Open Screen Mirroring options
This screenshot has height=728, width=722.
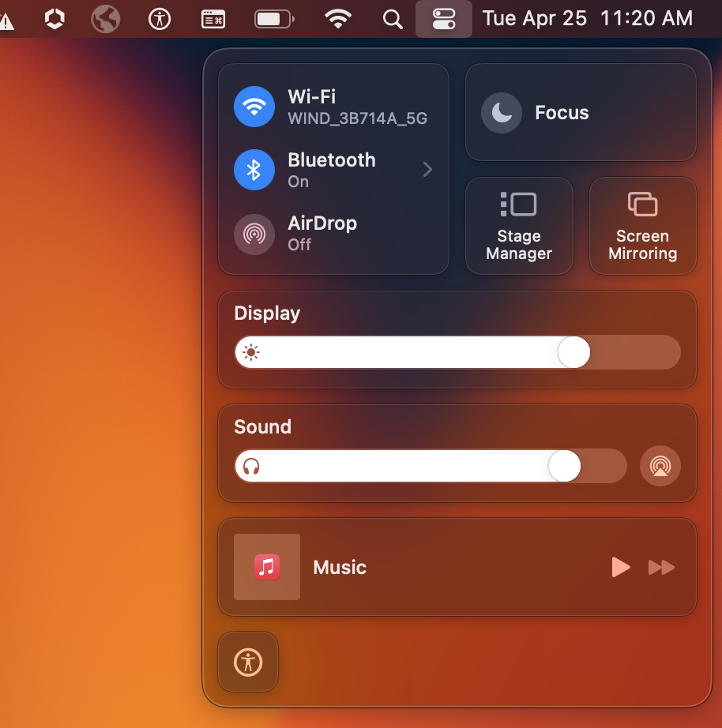click(642, 226)
